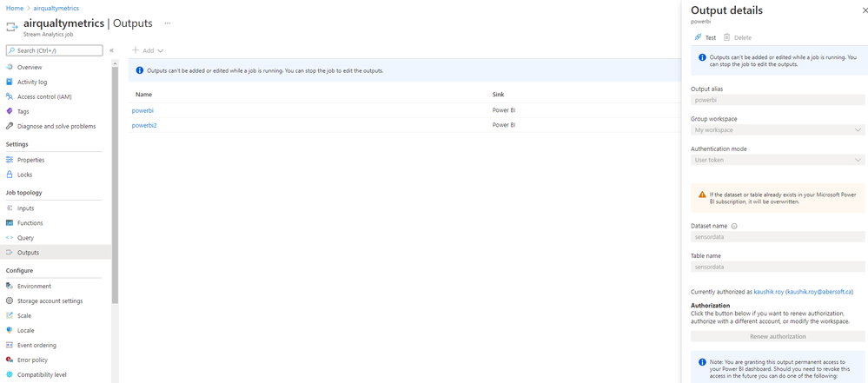Image resolution: width=868 pixels, height=383 pixels.
Task: Click in the Search (Ctrl+/) box
Action: pyautogui.click(x=54, y=50)
